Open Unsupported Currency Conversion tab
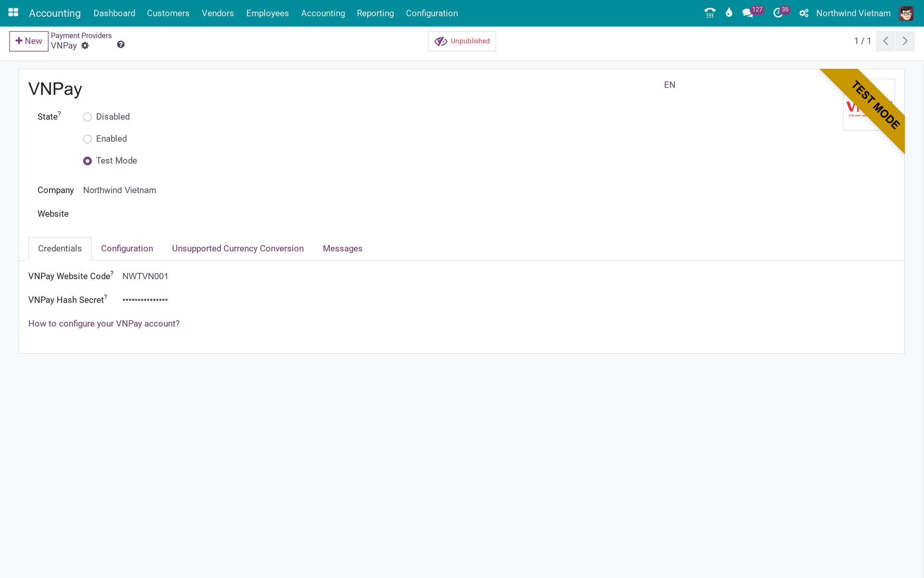The image size is (924, 578). 238,249
